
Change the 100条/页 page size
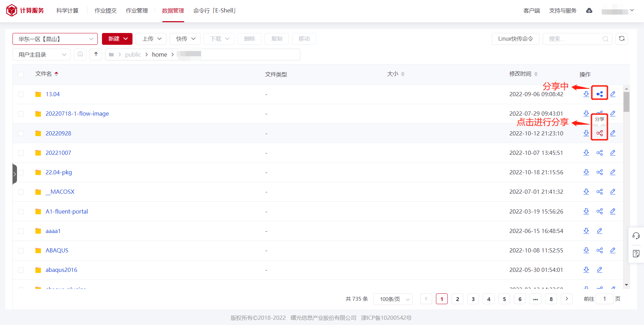click(x=393, y=299)
